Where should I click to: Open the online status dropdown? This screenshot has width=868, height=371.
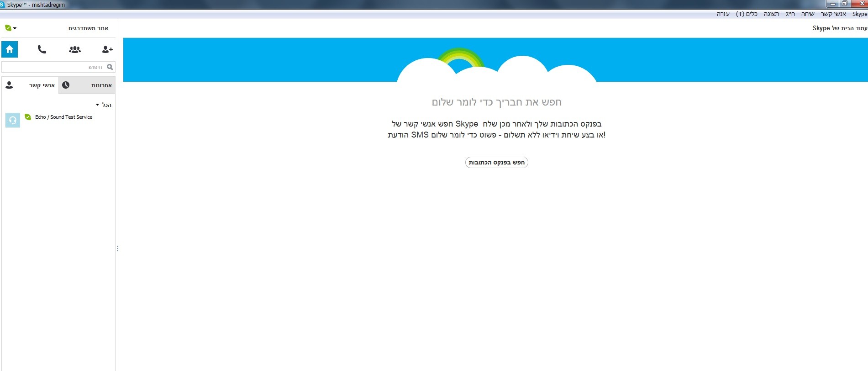pos(11,28)
